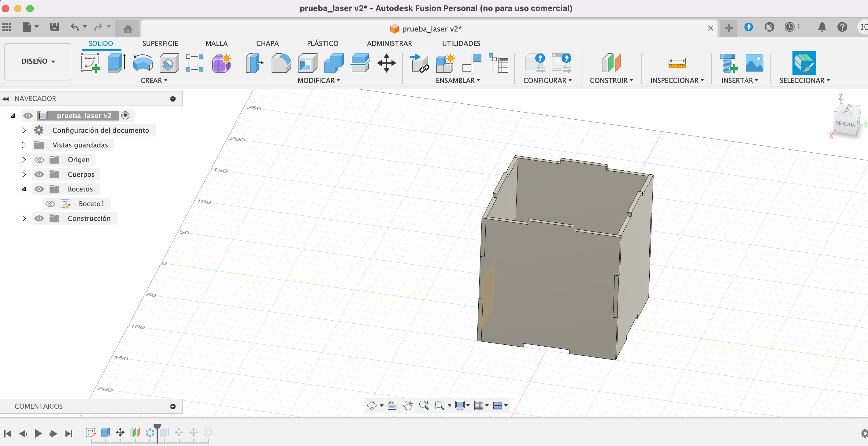This screenshot has width=868, height=446.
Task: Select the Revolve tool icon
Action: tap(143, 63)
